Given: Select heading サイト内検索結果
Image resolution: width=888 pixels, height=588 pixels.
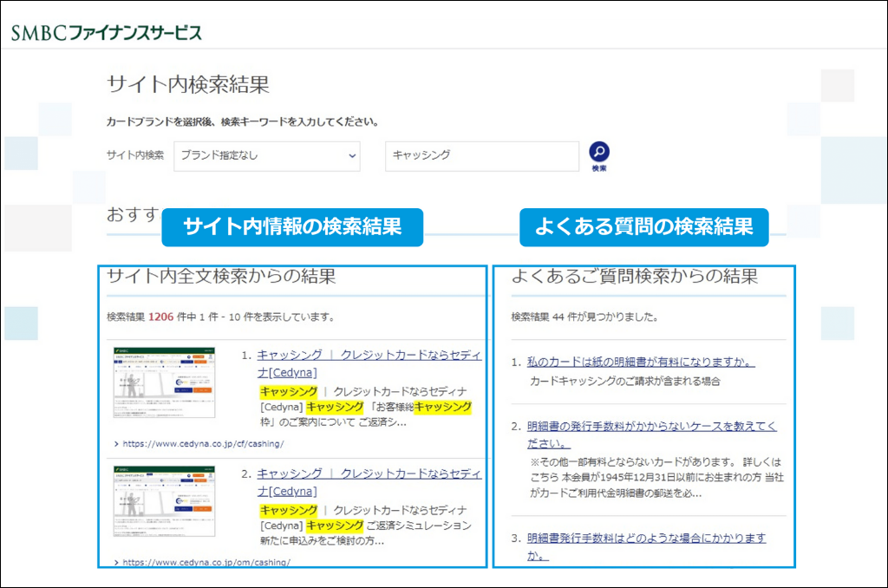Looking at the screenshot, I should click(x=188, y=84).
